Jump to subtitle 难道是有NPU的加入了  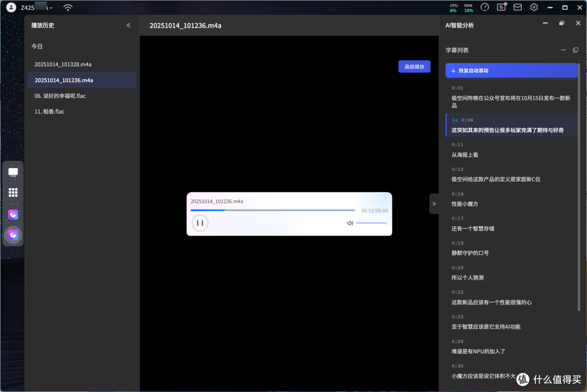coord(511,347)
